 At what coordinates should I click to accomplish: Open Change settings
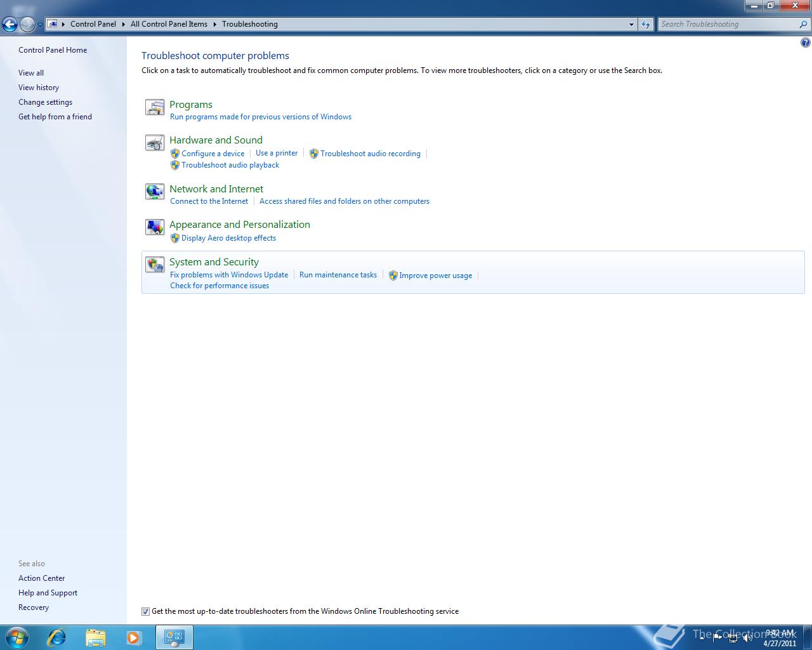(x=45, y=102)
